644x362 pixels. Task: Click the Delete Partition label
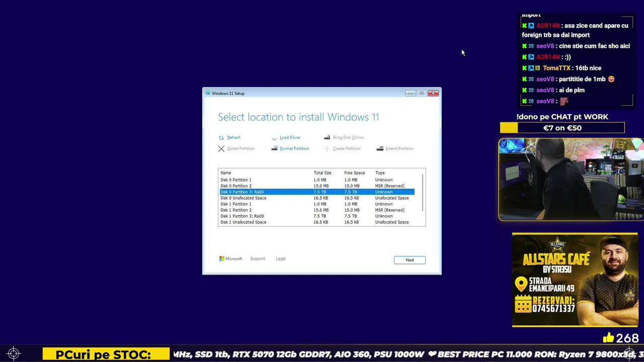pos(240,148)
